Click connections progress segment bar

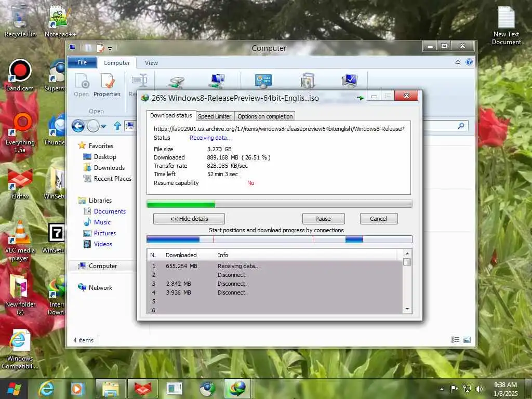point(279,240)
